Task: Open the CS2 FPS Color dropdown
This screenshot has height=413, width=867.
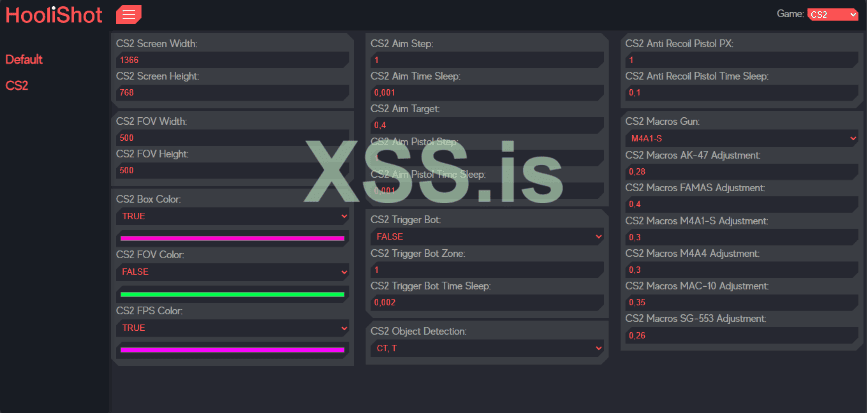Action: [232, 328]
